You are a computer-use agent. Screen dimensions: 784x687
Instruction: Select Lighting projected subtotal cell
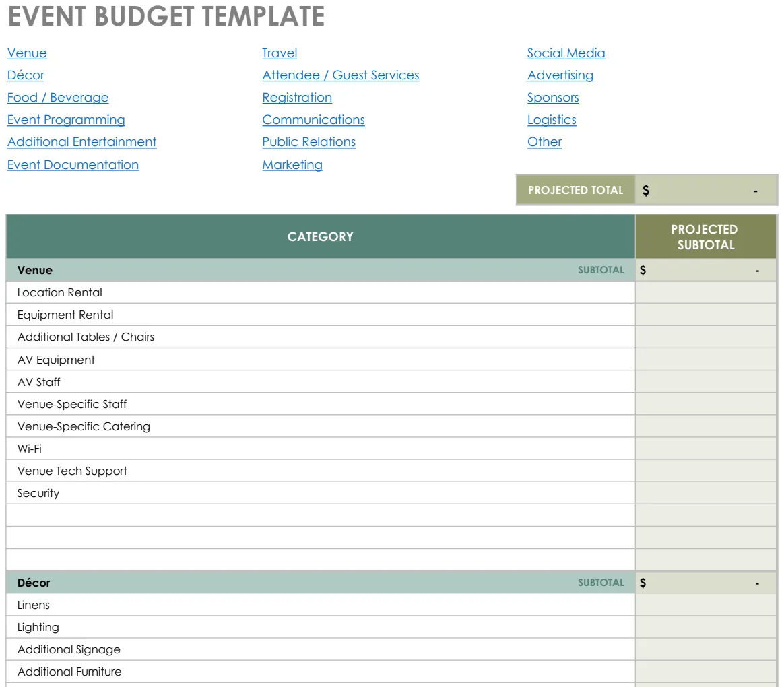tap(705, 627)
